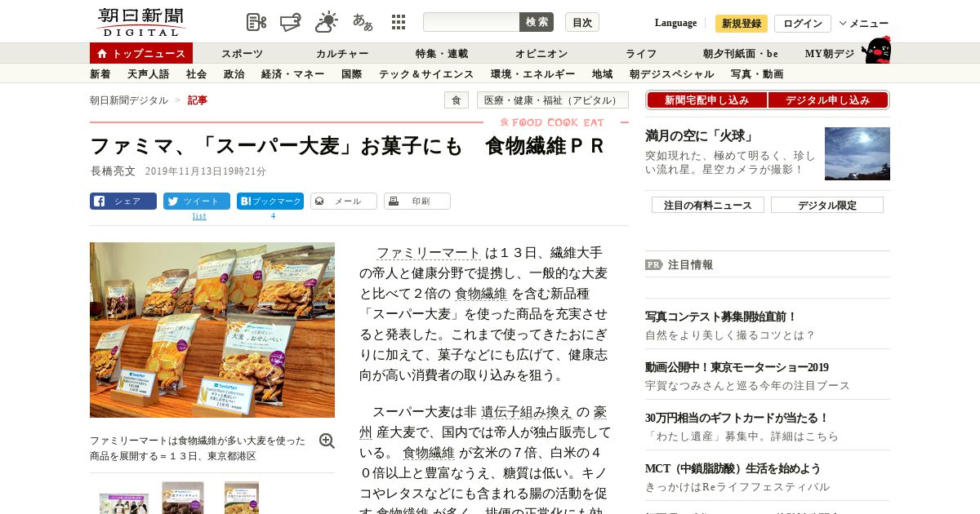The image size is (980, 514).
Task: Click デジタル限定 tab
Action: click(x=827, y=205)
